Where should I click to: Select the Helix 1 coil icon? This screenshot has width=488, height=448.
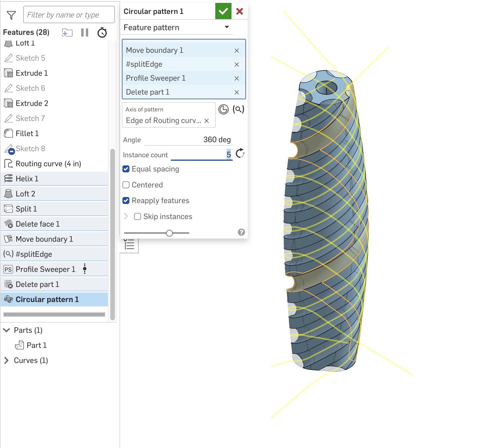tap(8, 179)
